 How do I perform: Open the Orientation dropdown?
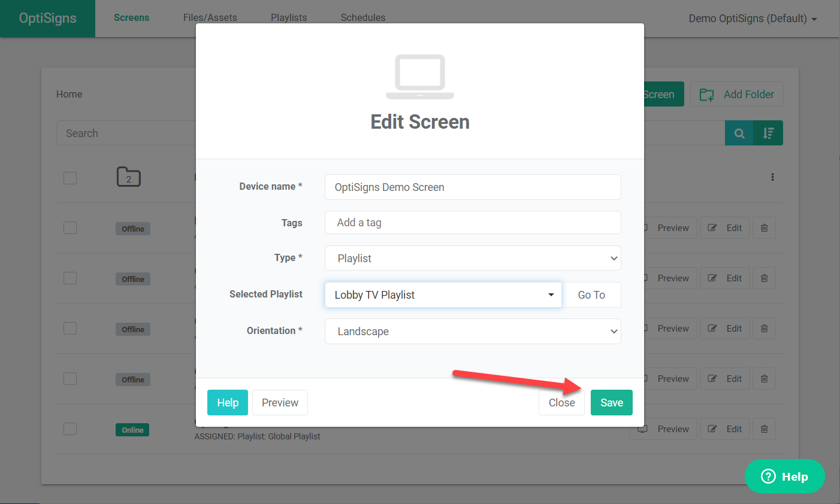(x=473, y=331)
